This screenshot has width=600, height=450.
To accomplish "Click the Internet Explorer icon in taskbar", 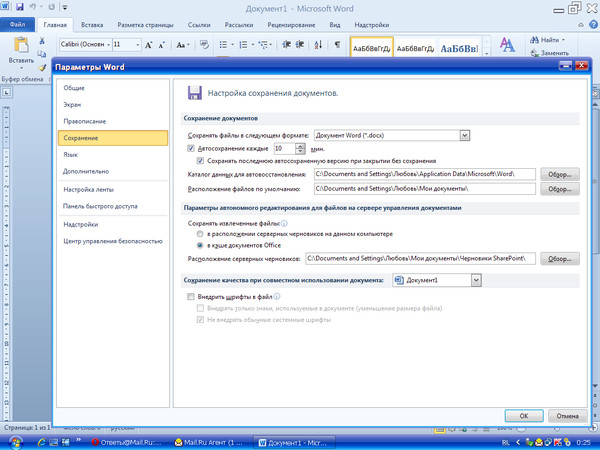I will pyautogui.click(x=41, y=442).
